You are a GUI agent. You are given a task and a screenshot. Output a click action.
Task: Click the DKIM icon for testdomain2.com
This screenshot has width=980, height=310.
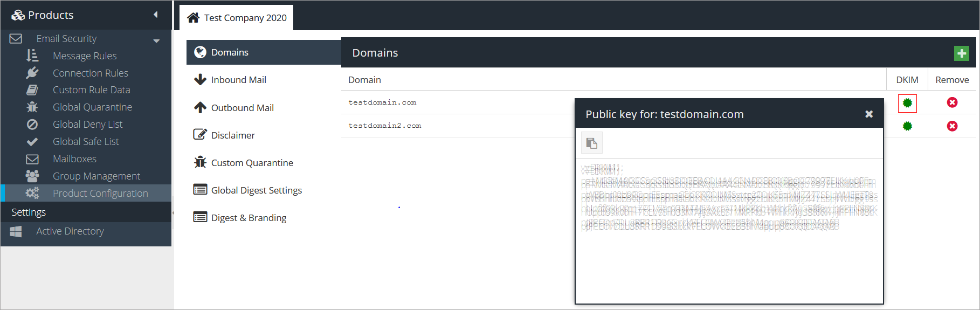point(907,126)
